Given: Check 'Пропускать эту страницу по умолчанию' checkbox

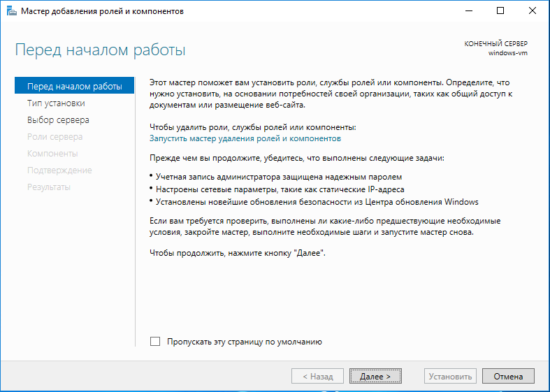Looking at the screenshot, I should (x=155, y=342).
